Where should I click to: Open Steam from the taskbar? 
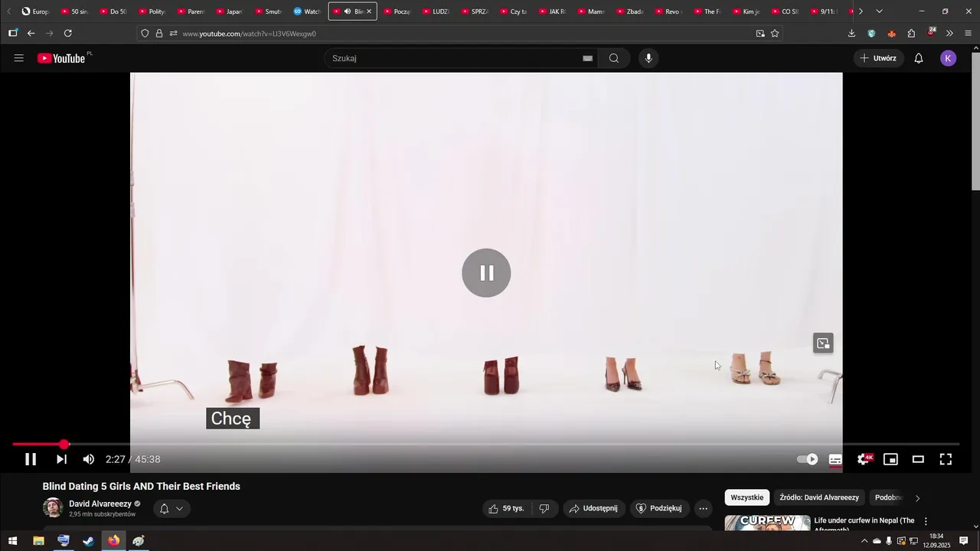coord(89,541)
